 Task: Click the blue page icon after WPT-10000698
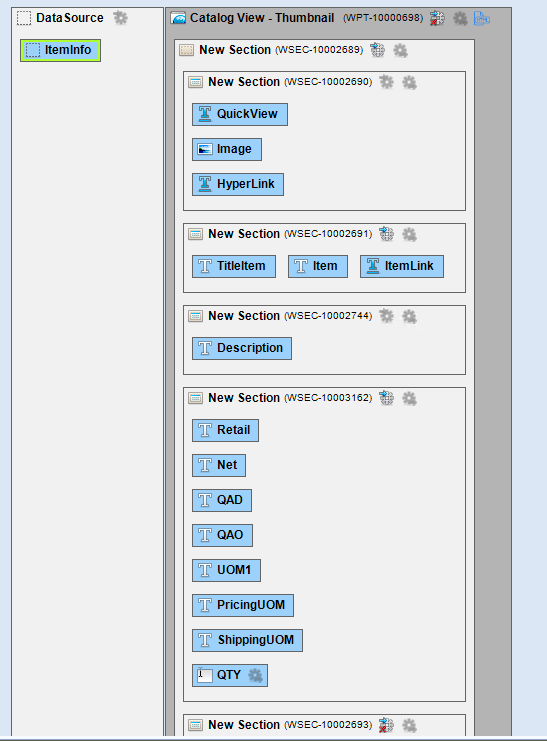481,19
